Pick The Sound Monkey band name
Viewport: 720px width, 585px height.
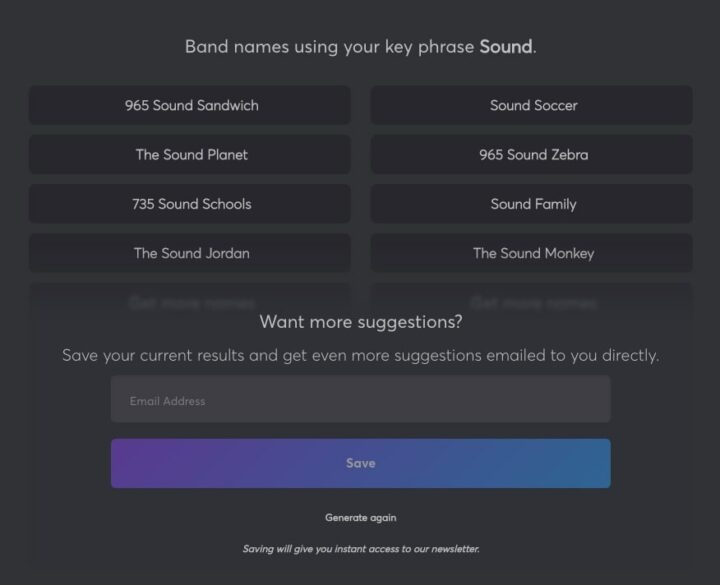[x=533, y=253]
